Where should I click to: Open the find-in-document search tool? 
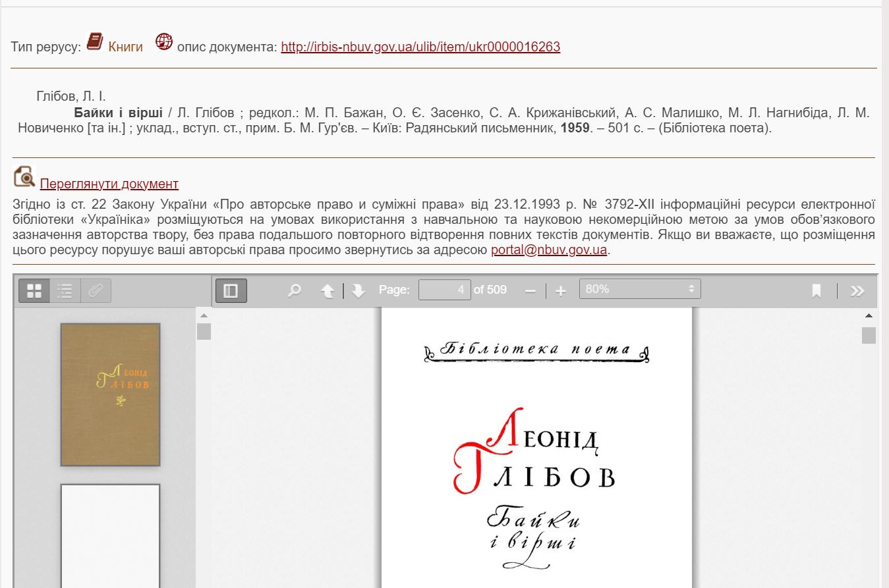[x=295, y=290]
